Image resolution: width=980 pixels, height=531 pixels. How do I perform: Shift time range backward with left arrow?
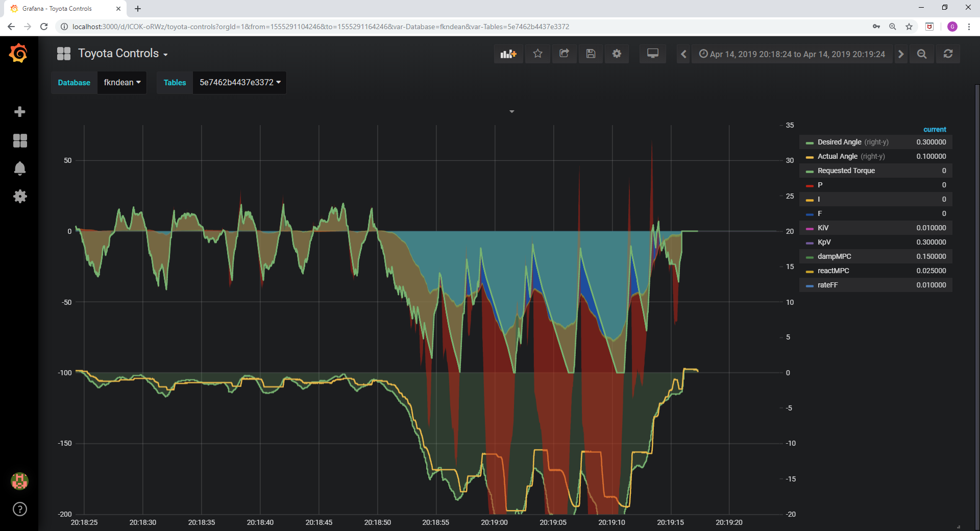coord(683,54)
